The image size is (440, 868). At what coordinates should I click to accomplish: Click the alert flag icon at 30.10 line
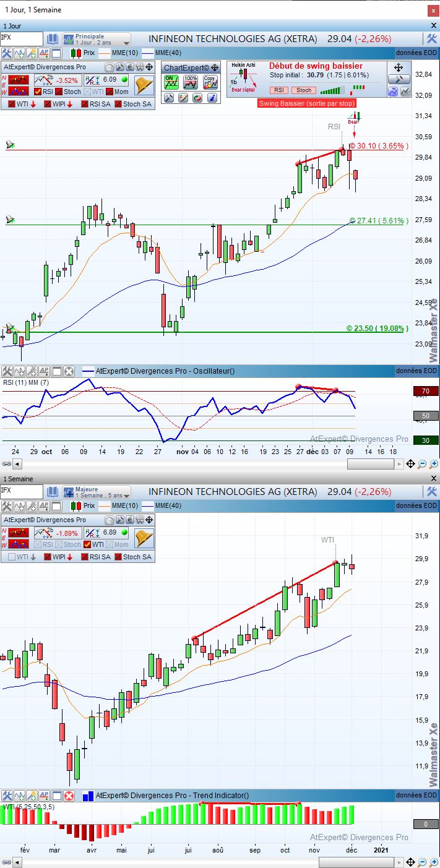click(x=10, y=144)
